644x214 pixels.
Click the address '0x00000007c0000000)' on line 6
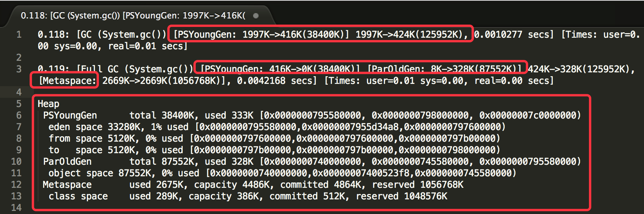(530, 115)
